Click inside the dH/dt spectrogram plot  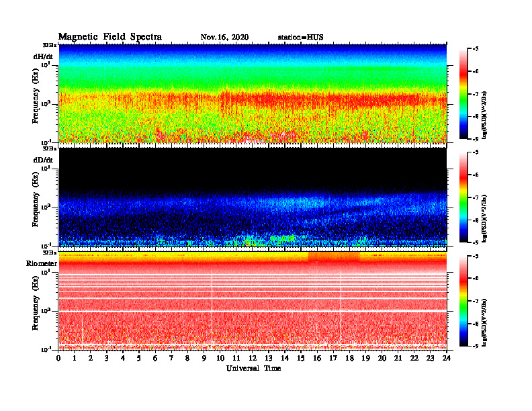253,93
